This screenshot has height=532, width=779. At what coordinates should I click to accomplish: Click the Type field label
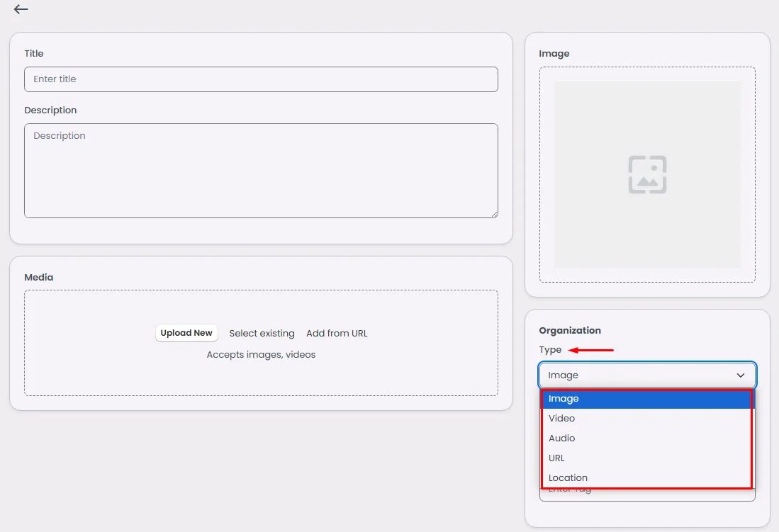550,350
